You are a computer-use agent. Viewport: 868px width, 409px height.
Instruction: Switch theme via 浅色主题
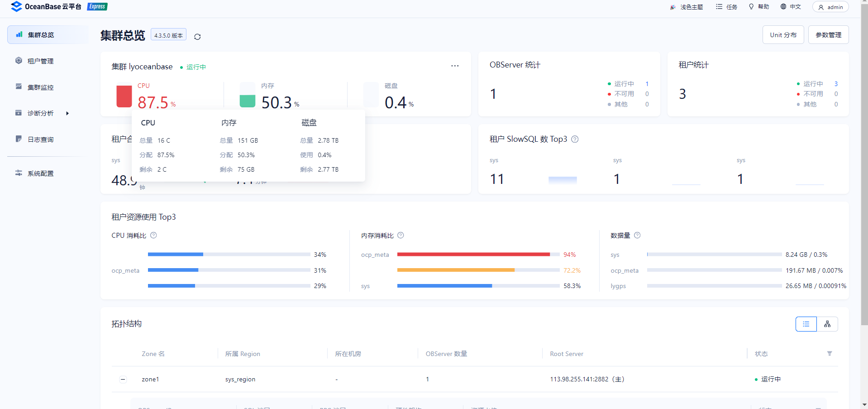tap(687, 7)
